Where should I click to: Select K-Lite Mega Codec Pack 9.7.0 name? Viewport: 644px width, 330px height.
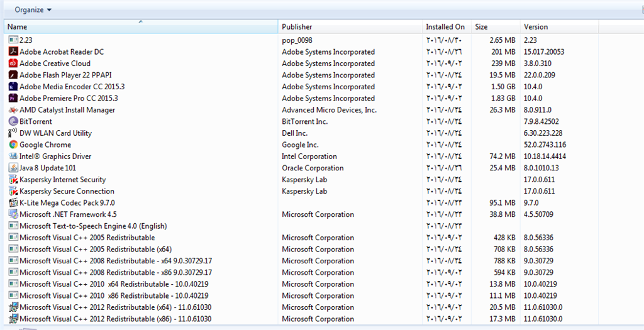tap(67, 202)
